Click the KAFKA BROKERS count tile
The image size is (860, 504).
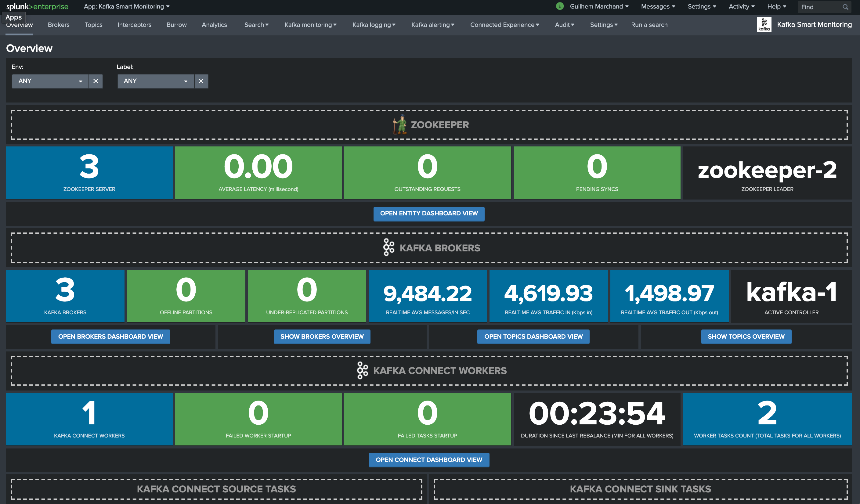click(x=65, y=296)
